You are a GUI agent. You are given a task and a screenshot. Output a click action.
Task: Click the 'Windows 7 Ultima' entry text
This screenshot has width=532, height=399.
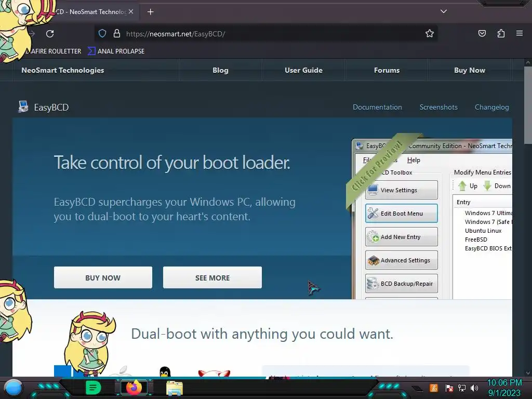(488, 213)
